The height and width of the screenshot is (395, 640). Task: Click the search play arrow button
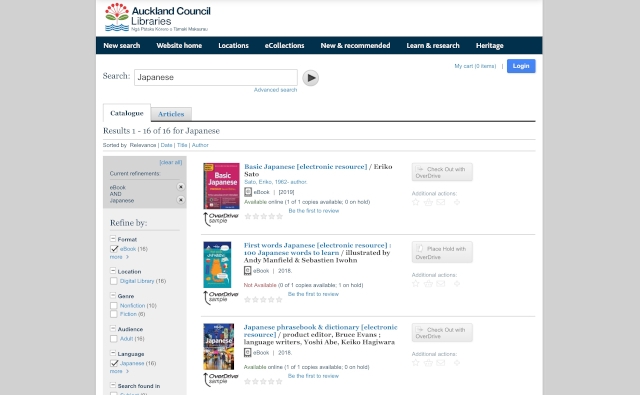pyautogui.click(x=310, y=78)
